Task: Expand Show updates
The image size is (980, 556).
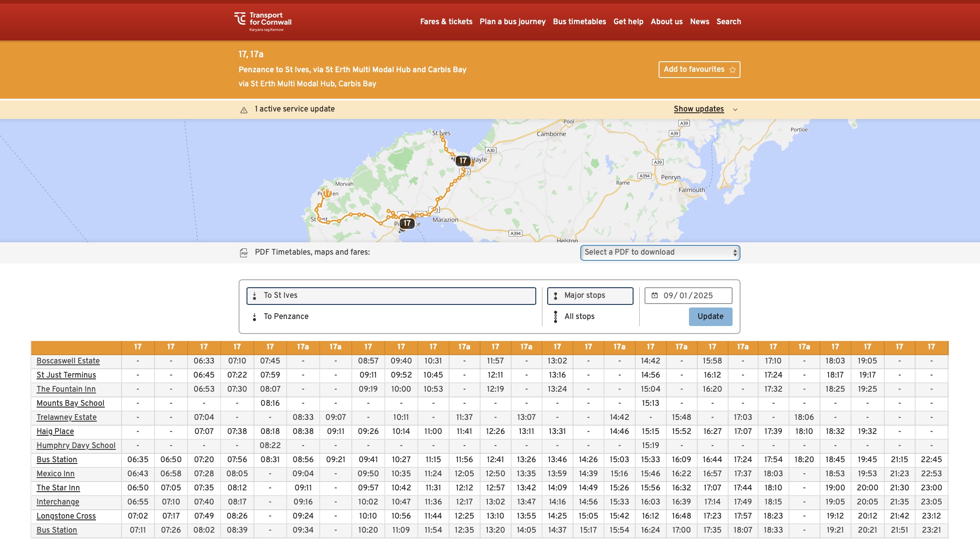Action: (x=698, y=109)
